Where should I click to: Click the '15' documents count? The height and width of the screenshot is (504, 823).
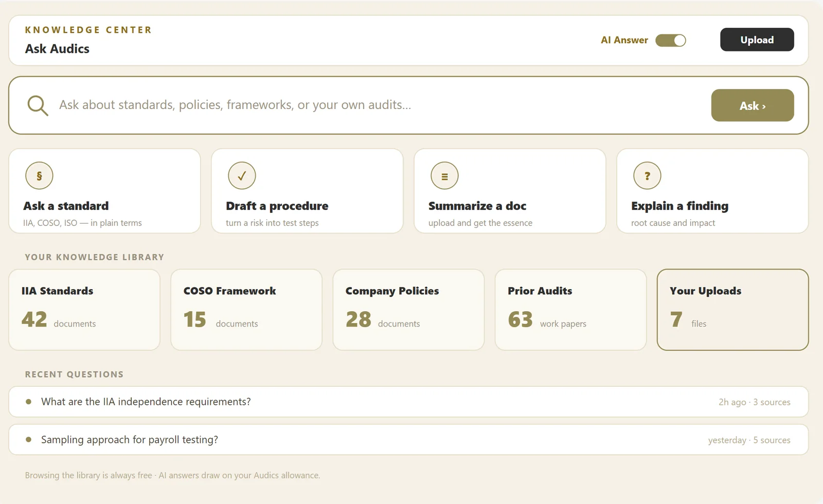pyautogui.click(x=194, y=319)
